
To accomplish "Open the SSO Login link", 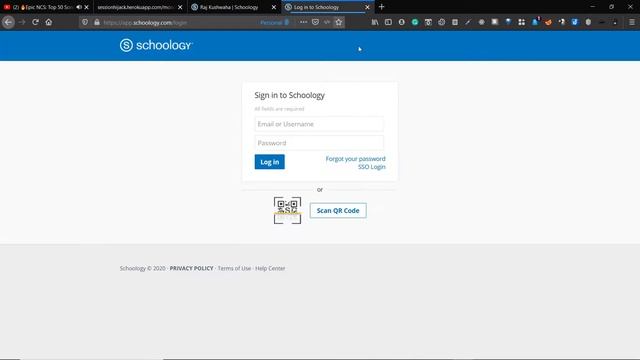I will click(x=371, y=167).
